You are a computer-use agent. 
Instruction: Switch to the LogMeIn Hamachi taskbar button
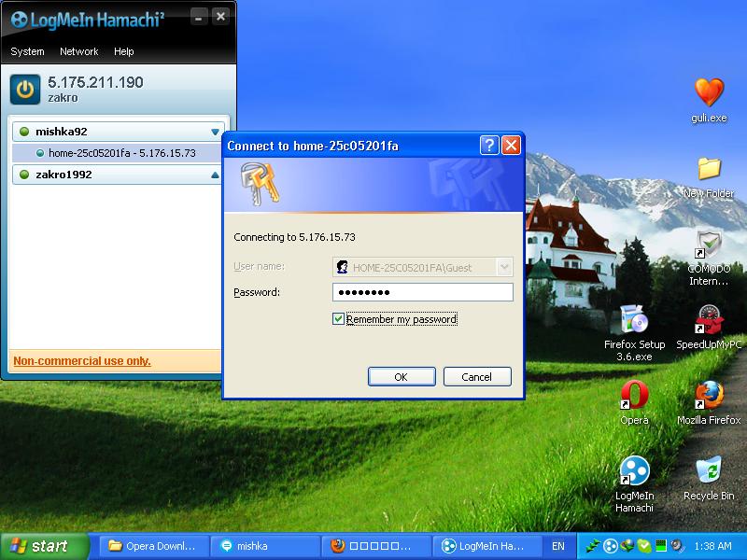[x=487, y=546]
